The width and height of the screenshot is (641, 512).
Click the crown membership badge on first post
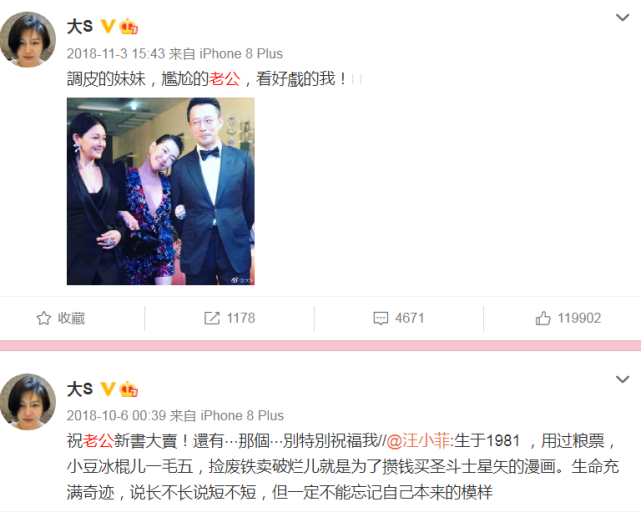click(x=128, y=27)
